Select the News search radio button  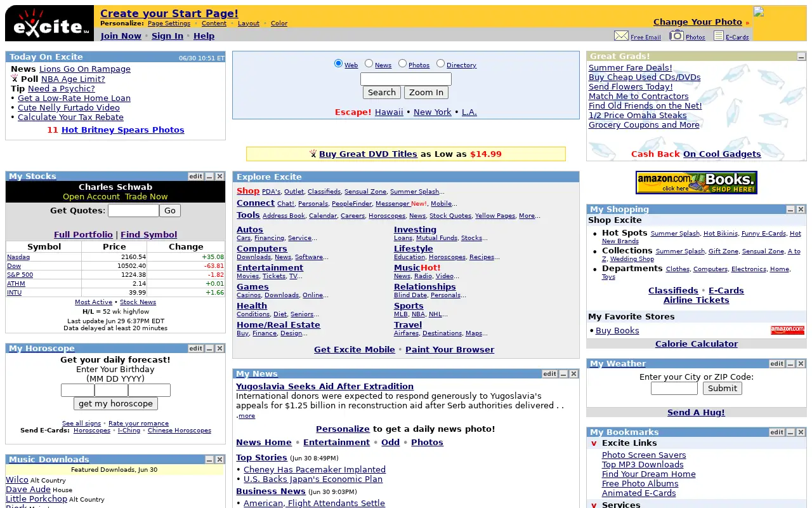(x=369, y=63)
